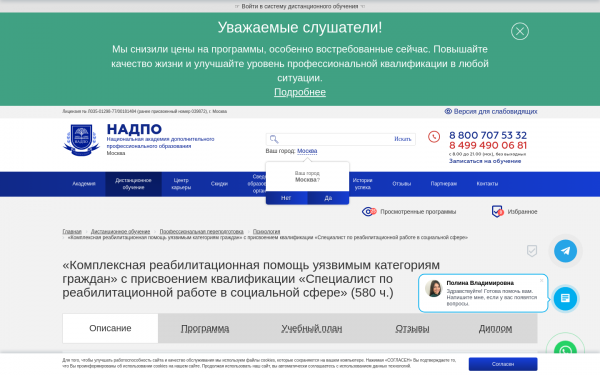The image size is (600, 375).
Task: Click the course title heading
Action: point(251,279)
